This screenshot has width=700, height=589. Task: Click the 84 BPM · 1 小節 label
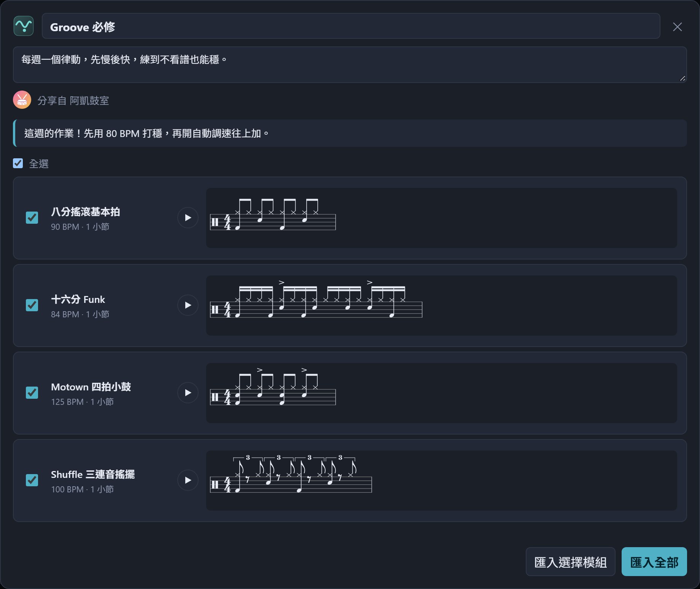click(80, 314)
